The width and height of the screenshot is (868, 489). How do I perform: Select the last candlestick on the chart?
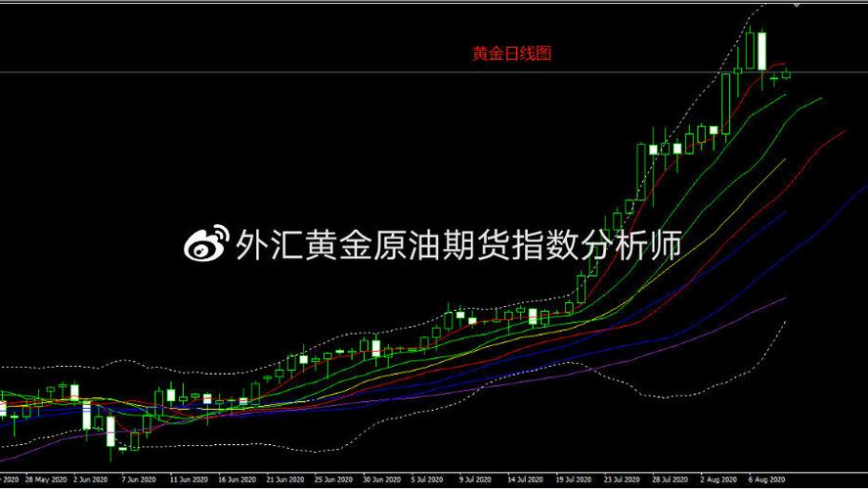coord(787,74)
